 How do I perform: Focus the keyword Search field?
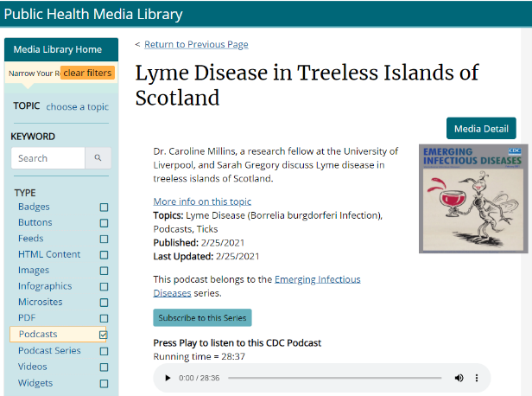[48, 158]
